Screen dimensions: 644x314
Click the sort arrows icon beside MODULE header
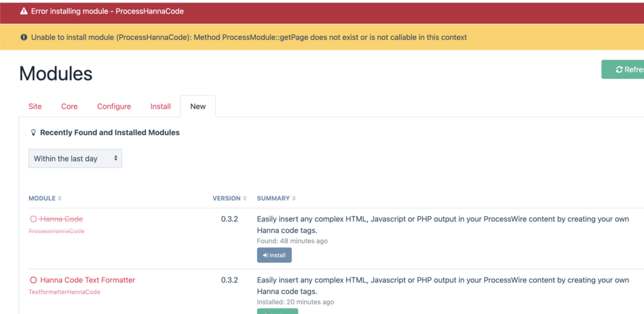60,199
